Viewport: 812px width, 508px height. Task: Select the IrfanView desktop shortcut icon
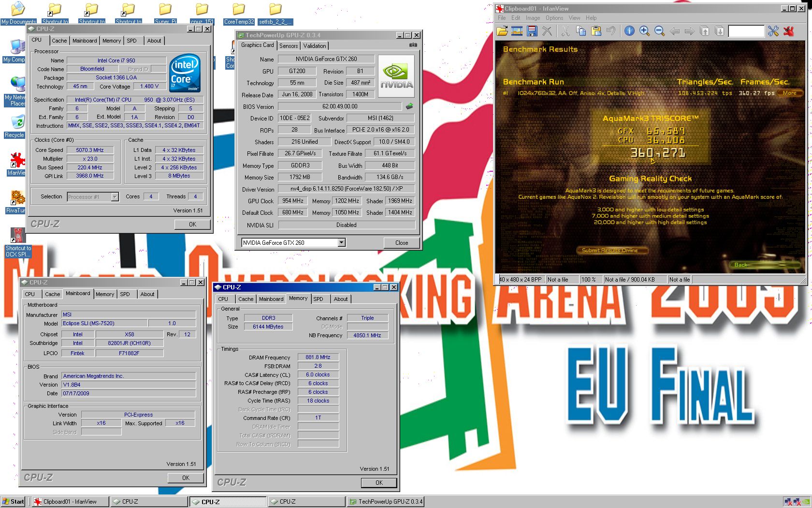coord(16,164)
